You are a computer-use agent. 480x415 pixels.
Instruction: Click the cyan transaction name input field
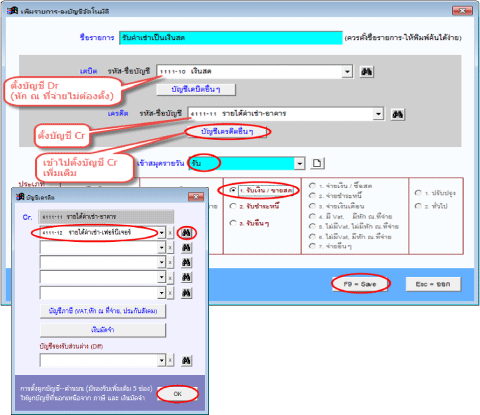[231, 38]
